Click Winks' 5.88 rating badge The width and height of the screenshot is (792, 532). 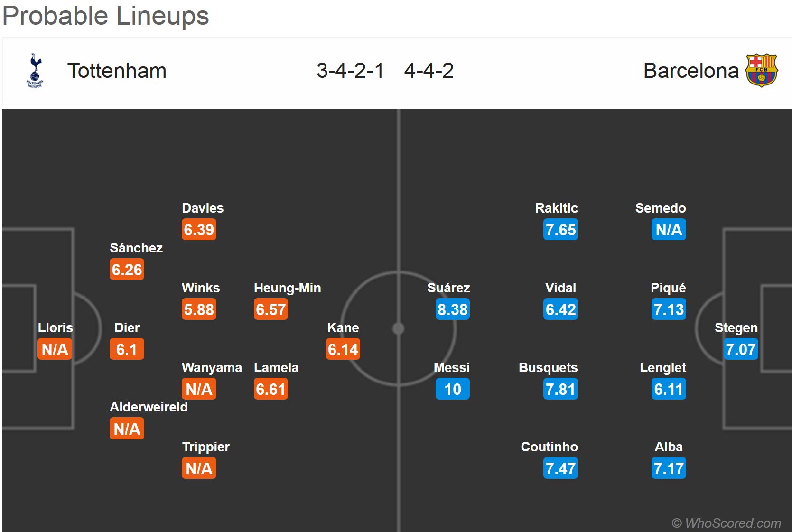[x=199, y=309]
